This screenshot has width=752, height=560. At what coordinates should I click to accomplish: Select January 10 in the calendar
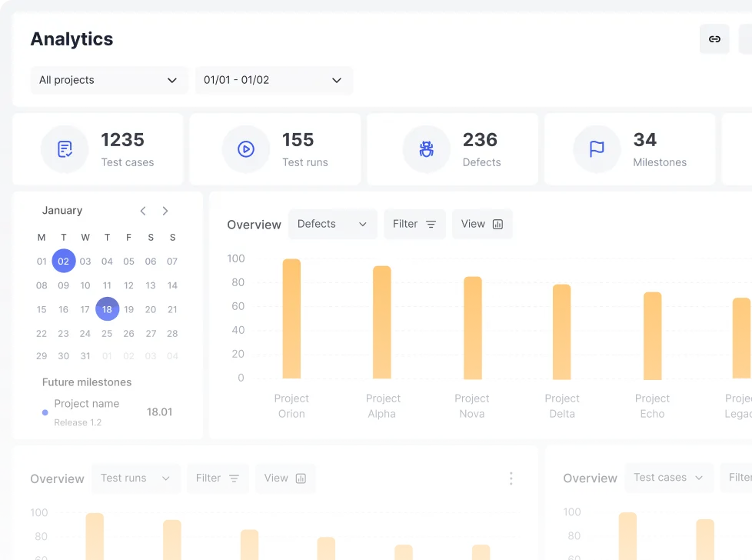coord(85,285)
